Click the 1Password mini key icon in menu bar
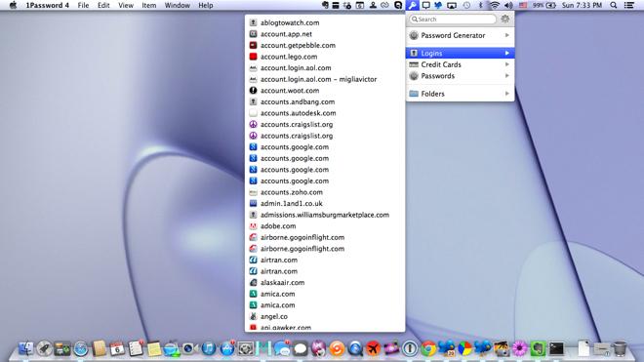 click(412, 5)
